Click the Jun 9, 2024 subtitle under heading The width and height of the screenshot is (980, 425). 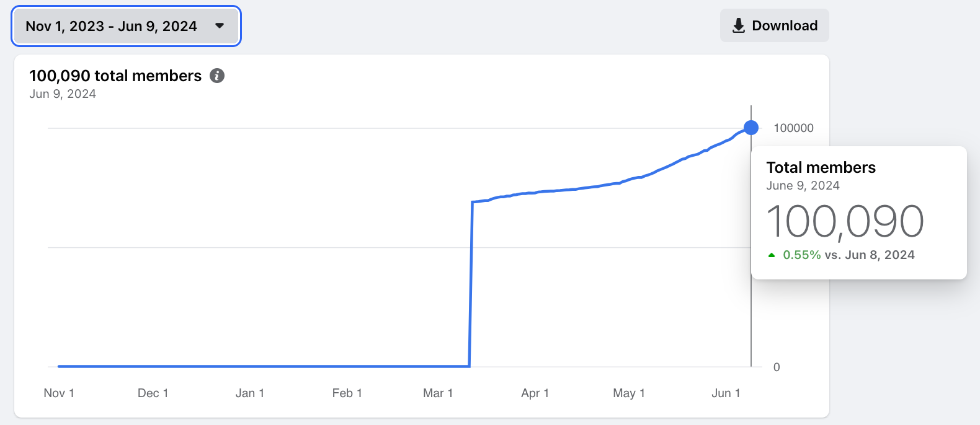pyautogui.click(x=63, y=94)
